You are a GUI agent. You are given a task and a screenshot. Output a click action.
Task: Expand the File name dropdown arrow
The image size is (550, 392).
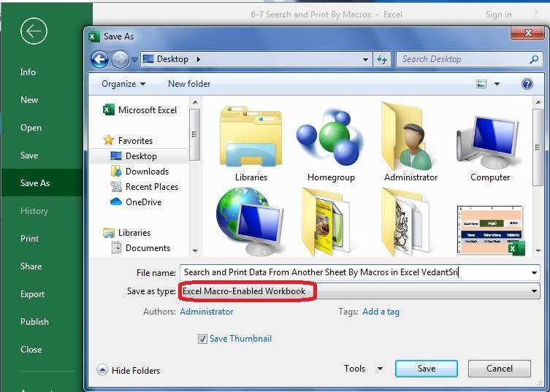pyautogui.click(x=534, y=272)
